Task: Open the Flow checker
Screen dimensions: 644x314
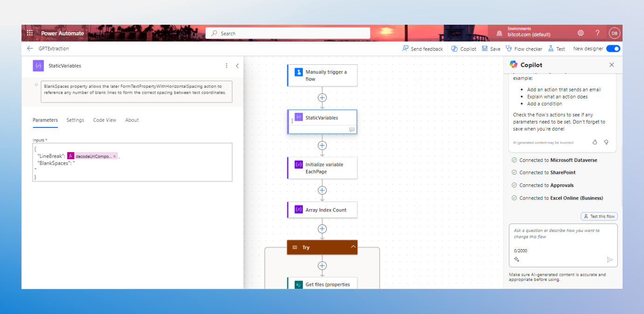Action: [x=524, y=49]
